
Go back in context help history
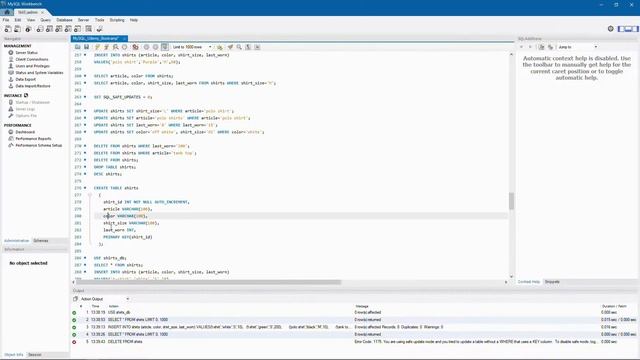pos(521,47)
